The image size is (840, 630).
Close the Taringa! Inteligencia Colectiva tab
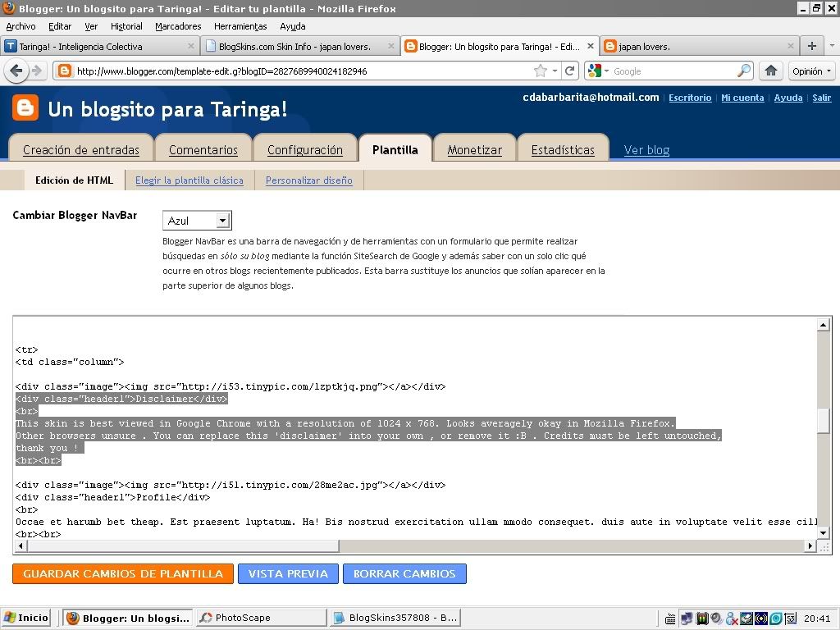[x=190, y=47]
